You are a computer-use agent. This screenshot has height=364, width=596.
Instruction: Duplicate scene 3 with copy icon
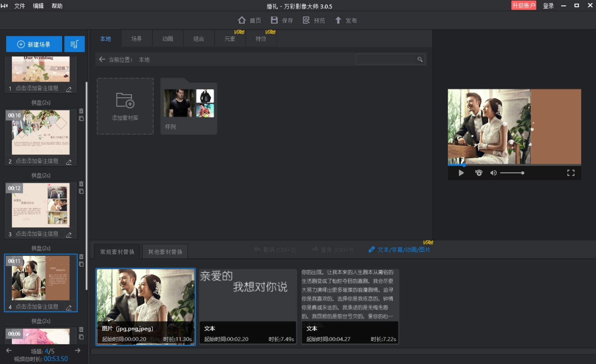[81, 191]
